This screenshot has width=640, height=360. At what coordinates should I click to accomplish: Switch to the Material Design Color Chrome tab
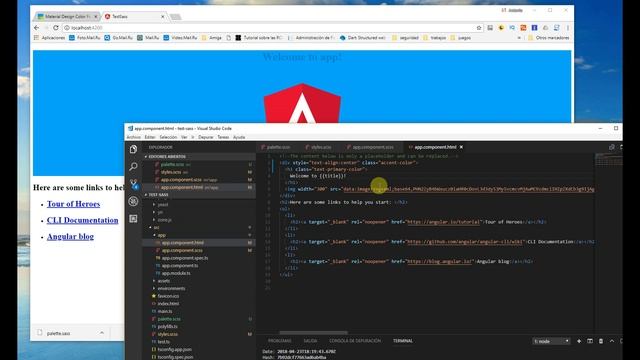(67, 17)
